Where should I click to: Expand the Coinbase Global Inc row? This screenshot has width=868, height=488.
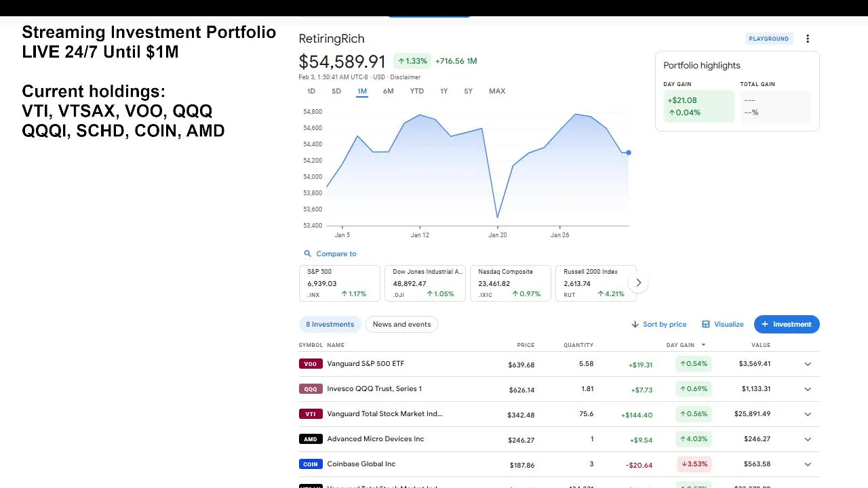(x=808, y=464)
